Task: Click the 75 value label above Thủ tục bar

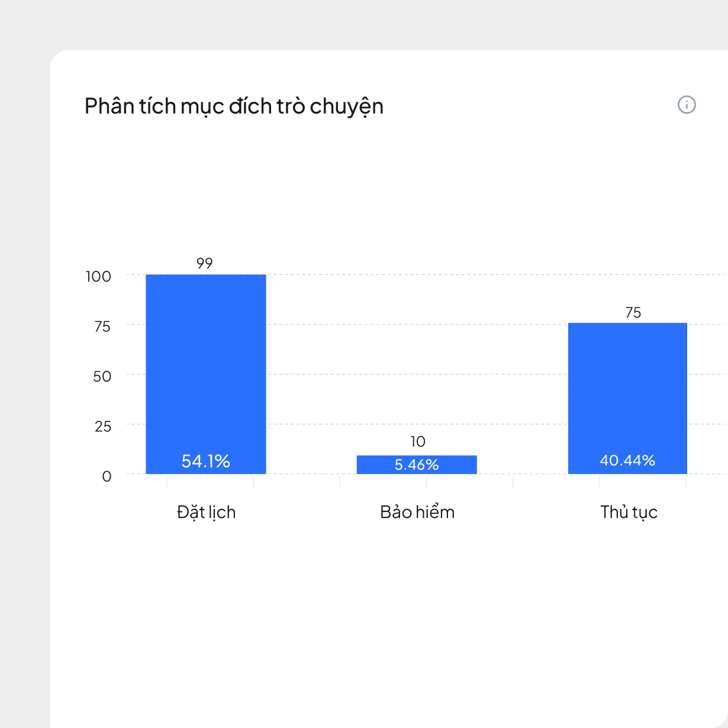Action: point(633,313)
